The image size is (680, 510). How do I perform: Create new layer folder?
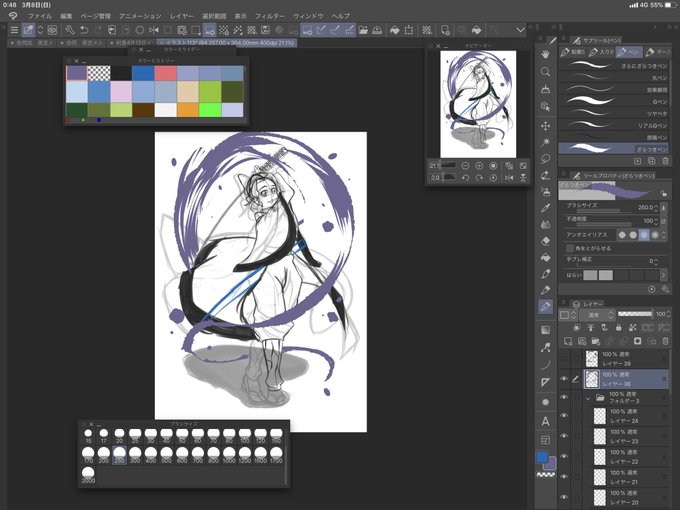click(x=595, y=341)
